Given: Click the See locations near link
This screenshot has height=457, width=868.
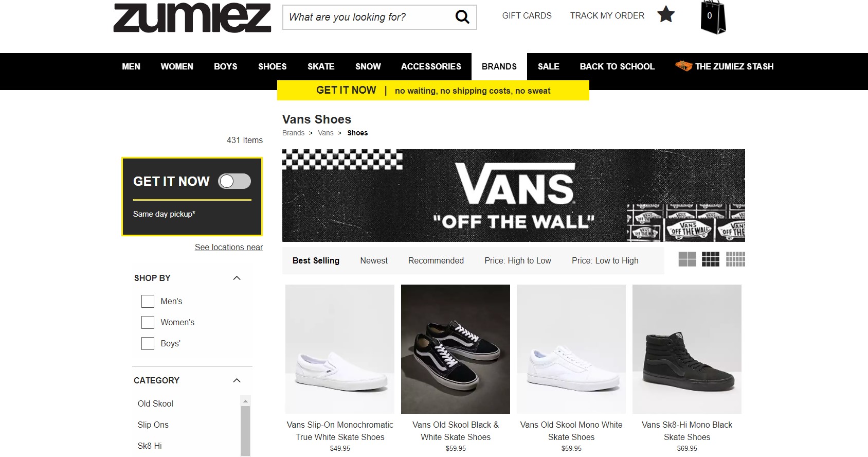Looking at the screenshot, I should pyautogui.click(x=228, y=247).
